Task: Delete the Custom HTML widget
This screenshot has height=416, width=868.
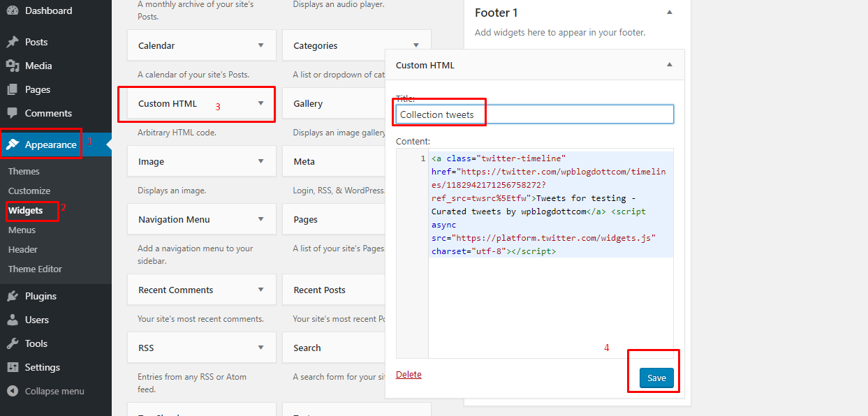Action: pos(409,375)
